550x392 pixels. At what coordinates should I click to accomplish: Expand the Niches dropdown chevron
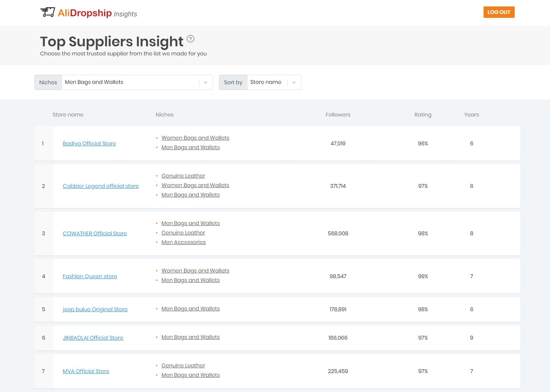click(205, 82)
